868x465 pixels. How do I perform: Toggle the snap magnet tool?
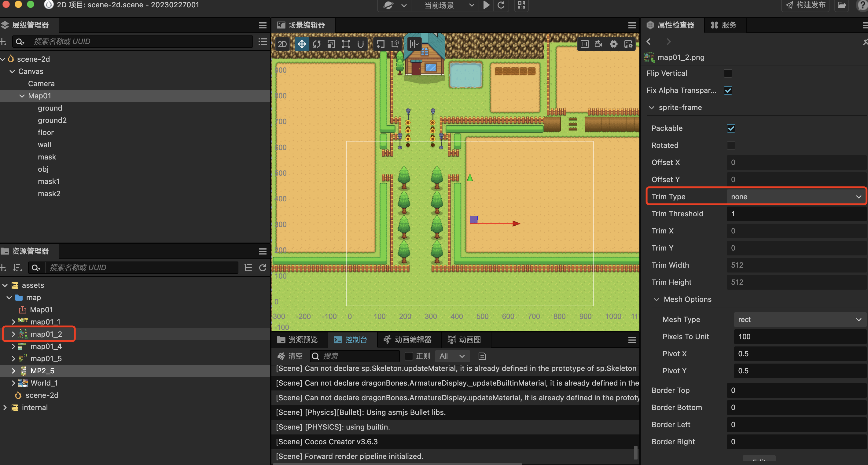pyautogui.click(x=361, y=44)
